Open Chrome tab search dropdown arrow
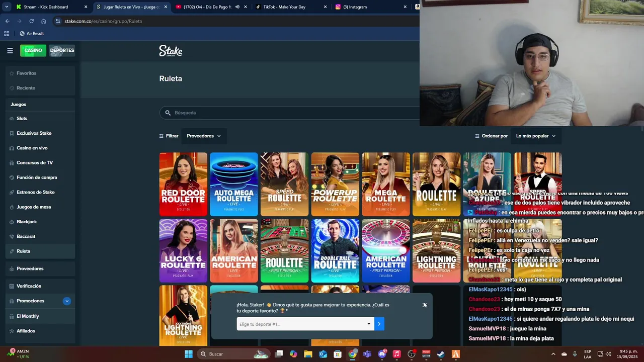Viewport: 644px width, 362px height. (7, 7)
